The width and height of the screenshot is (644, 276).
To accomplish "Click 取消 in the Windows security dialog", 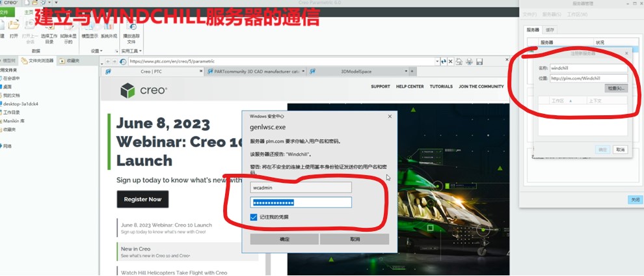I will tap(355, 239).
